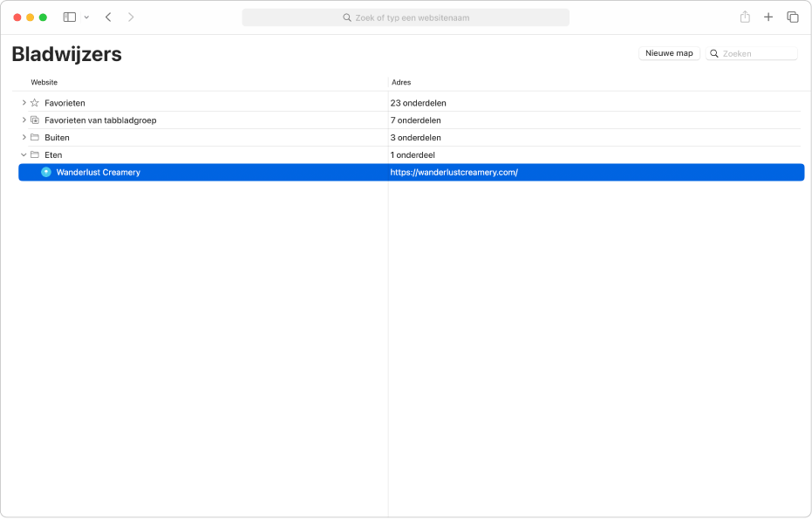Click the 3 onderdelen text
Viewport: 812px width, 520px height.
[x=415, y=138]
